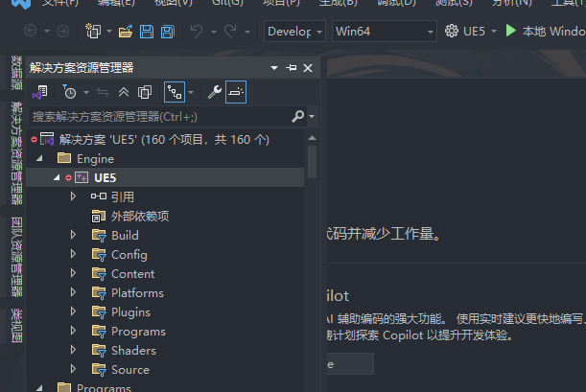Expand the Plugins filter folder
The width and height of the screenshot is (586, 392).
[x=73, y=311]
